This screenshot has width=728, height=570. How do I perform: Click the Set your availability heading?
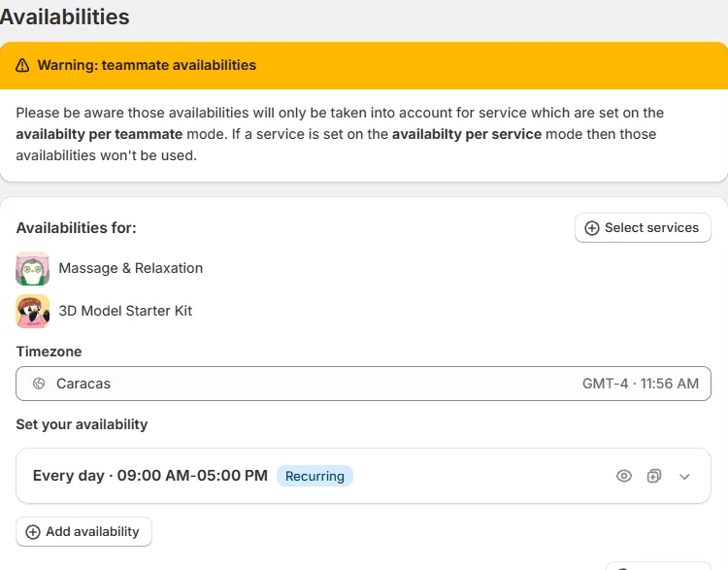coord(82,424)
